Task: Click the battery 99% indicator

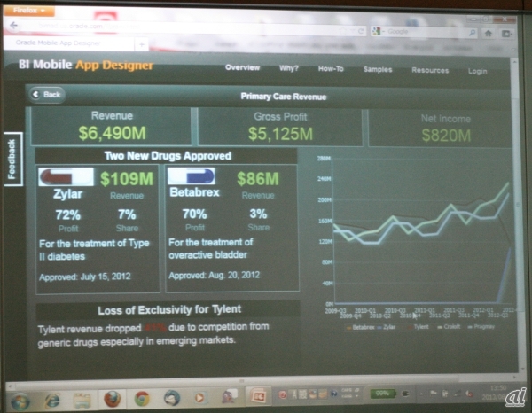Action: 383,394
